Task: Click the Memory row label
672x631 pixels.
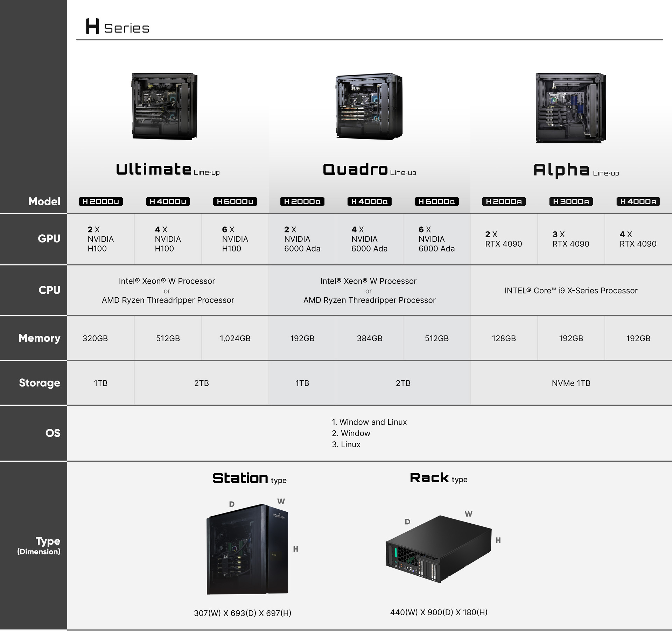Action: [39, 338]
